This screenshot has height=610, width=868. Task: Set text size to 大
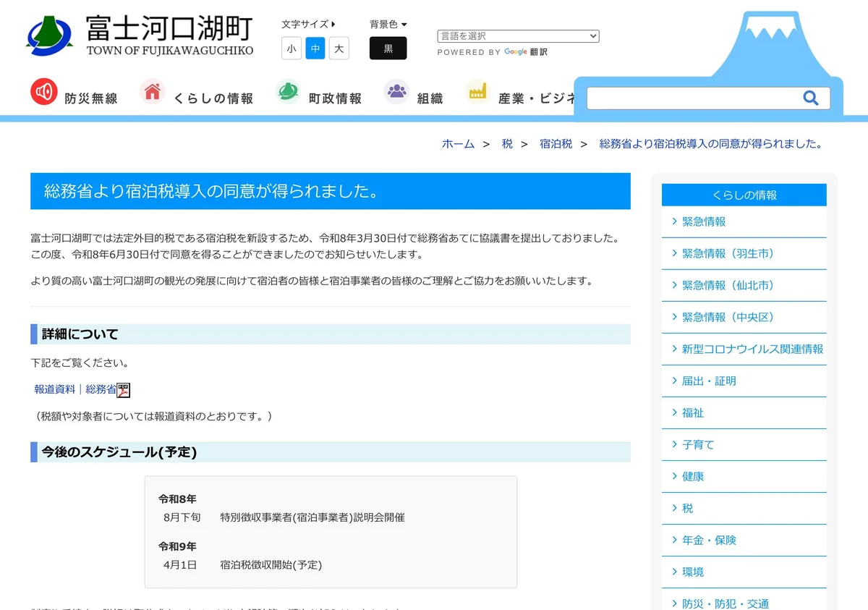coord(339,48)
